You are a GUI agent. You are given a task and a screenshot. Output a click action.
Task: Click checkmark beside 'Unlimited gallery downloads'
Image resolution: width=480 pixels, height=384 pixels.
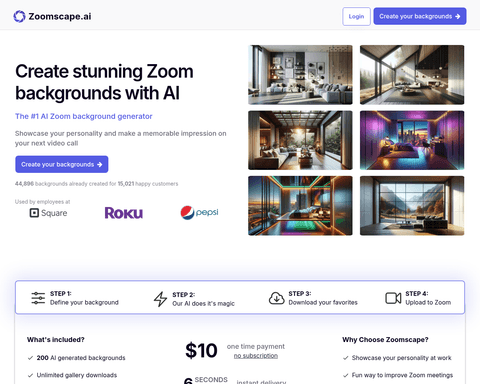coord(30,375)
